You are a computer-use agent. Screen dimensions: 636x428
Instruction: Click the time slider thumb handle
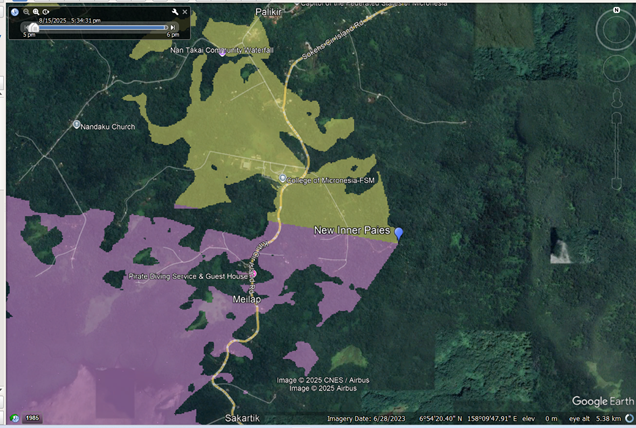click(x=33, y=28)
